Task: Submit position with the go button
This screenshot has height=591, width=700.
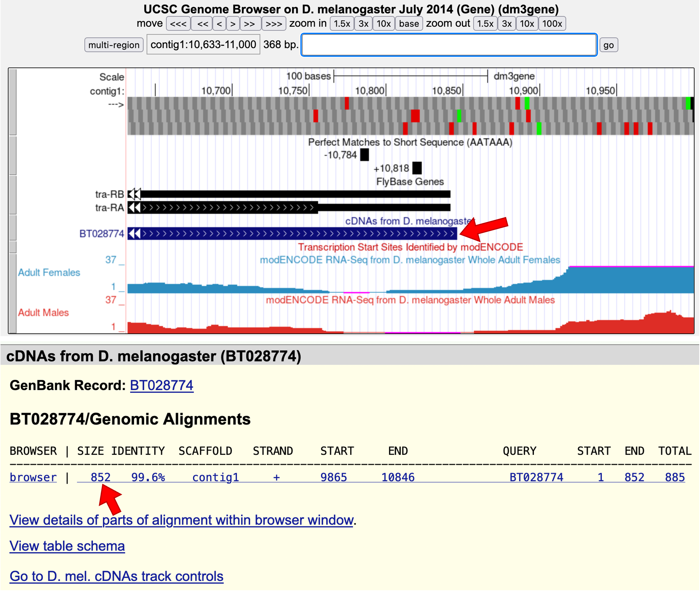Action: tap(608, 45)
